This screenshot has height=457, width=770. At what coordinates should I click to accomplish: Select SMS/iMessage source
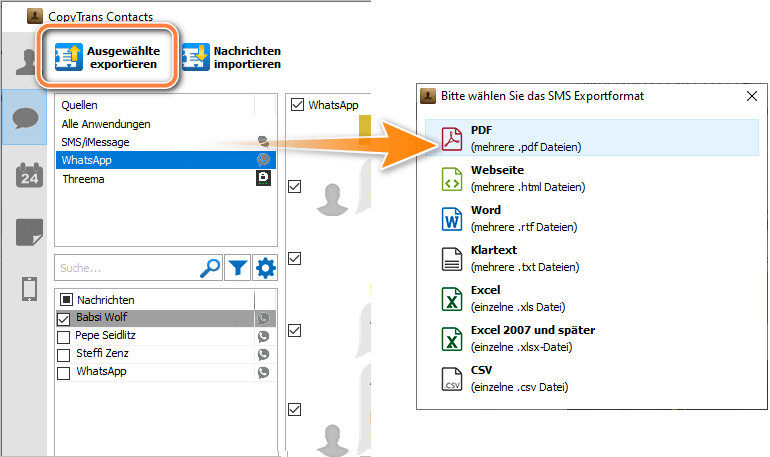coord(166,142)
